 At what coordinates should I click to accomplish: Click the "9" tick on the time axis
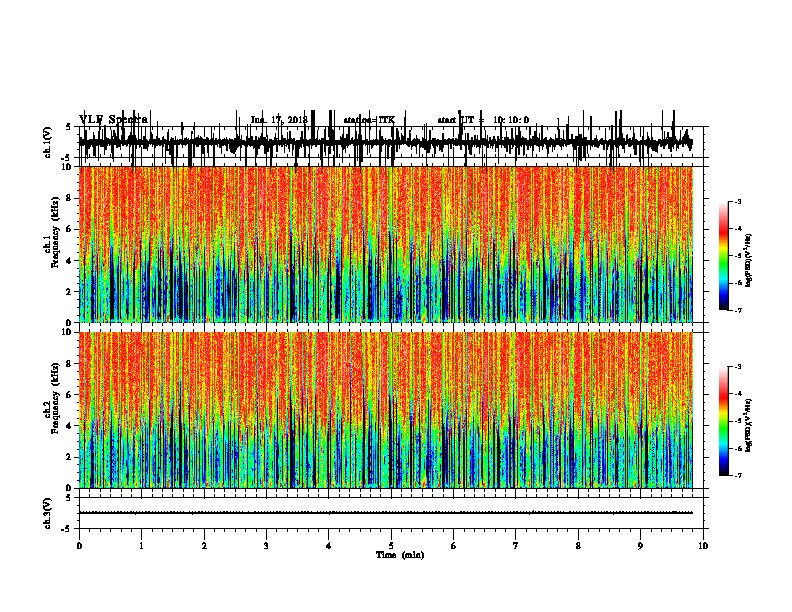[x=640, y=546]
